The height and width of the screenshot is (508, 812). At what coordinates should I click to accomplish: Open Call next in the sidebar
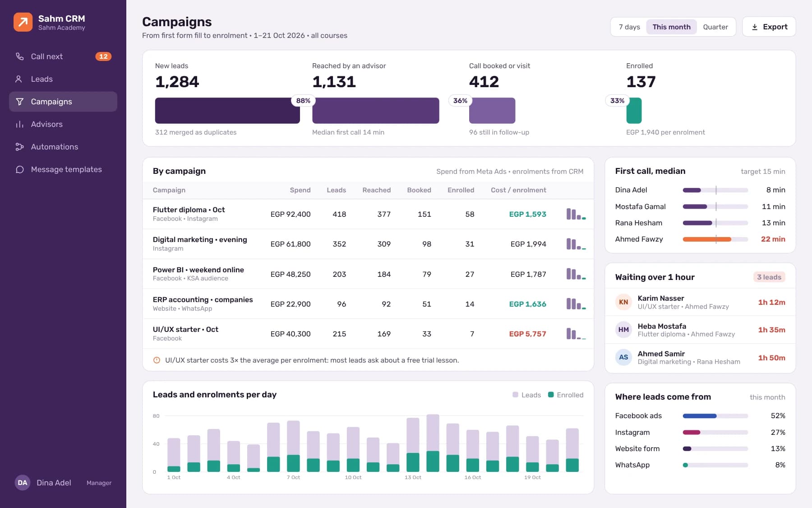pyautogui.click(x=63, y=56)
